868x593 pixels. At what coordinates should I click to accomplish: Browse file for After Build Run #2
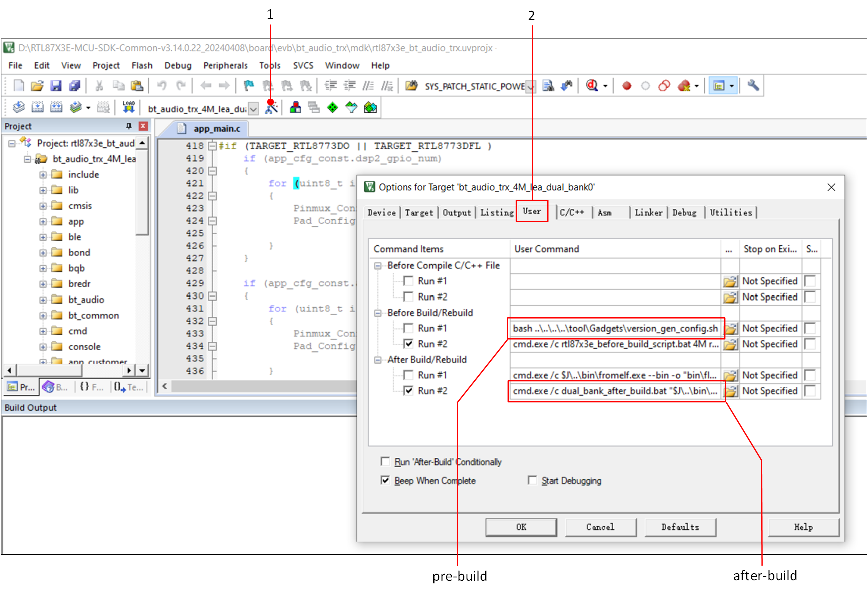click(x=730, y=391)
